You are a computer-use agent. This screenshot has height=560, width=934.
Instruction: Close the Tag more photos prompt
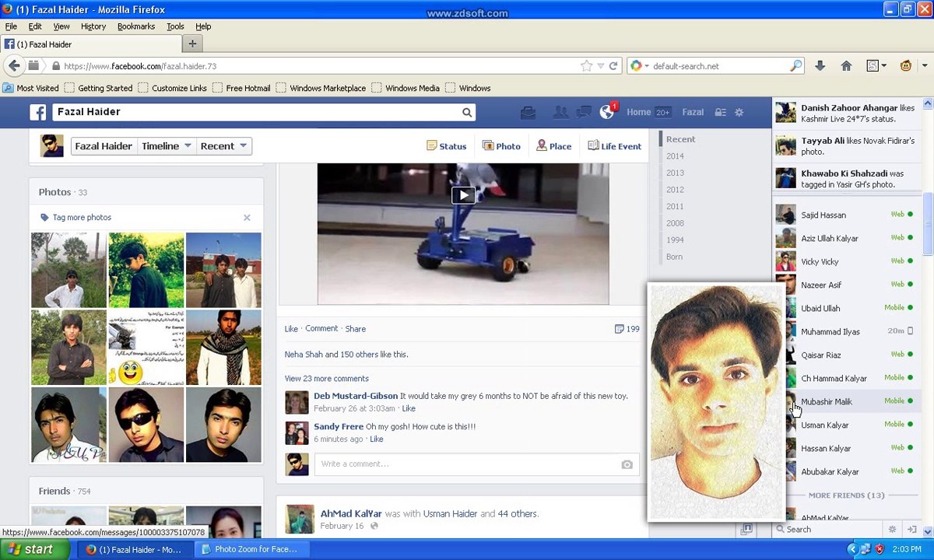tap(247, 218)
